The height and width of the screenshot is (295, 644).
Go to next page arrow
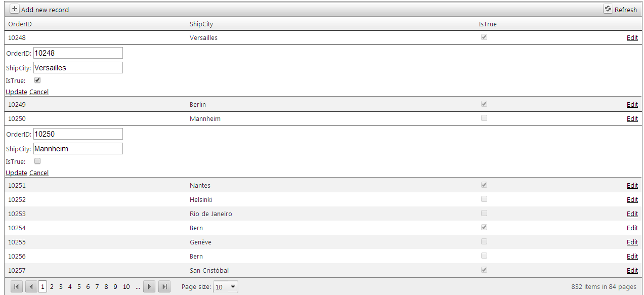[149, 287]
